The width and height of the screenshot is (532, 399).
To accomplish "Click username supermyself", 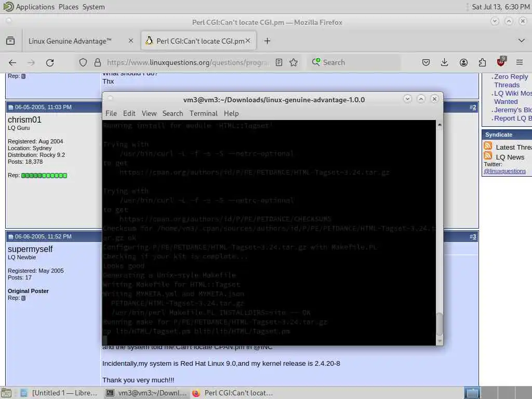I will pos(30,249).
